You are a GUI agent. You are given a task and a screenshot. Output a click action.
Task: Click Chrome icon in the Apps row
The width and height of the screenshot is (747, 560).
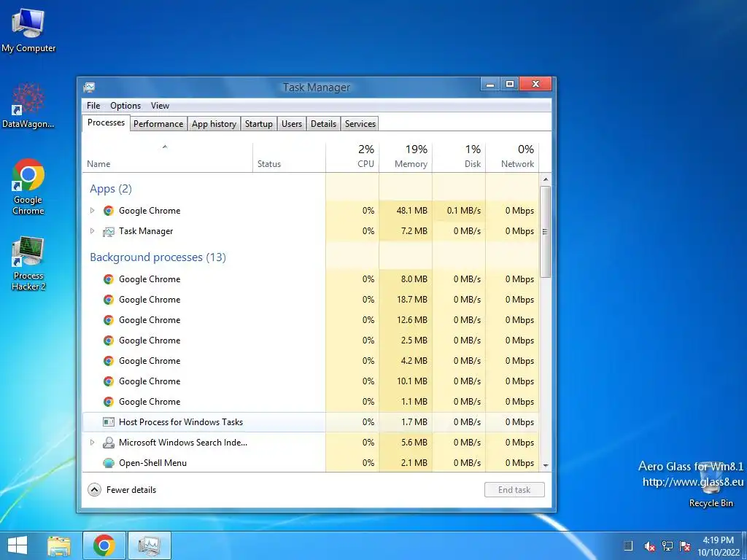(109, 211)
